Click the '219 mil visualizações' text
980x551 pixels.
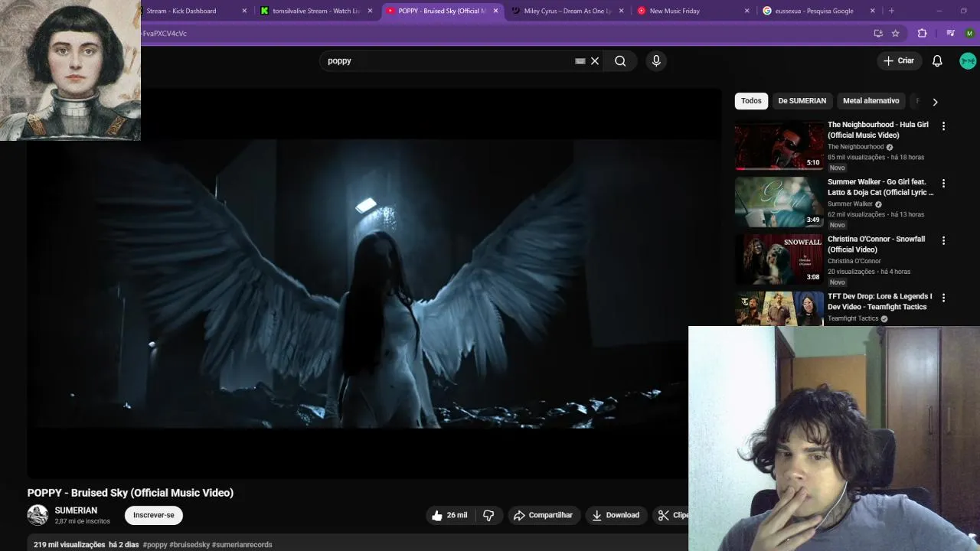point(69,545)
